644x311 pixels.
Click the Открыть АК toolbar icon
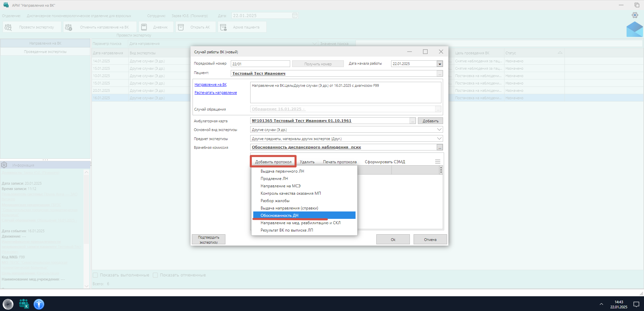tap(181, 27)
